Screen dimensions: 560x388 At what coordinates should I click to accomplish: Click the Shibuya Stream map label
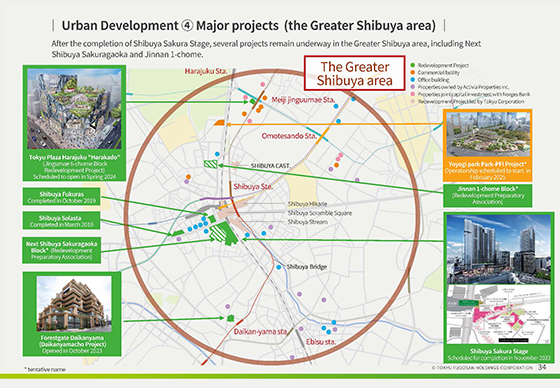pos(308,222)
